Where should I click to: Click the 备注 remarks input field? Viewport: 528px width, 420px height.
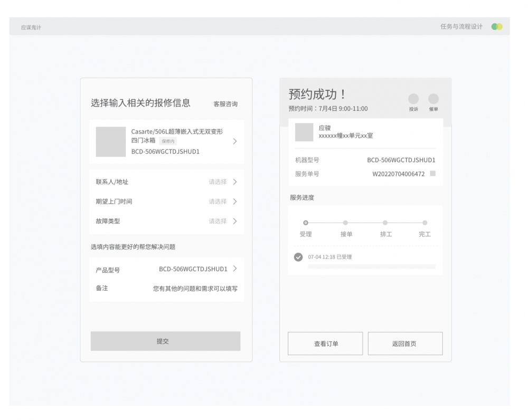click(195, 289)
